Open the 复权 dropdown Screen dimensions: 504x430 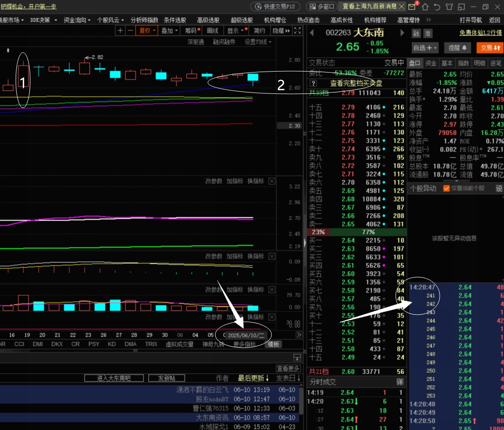click(x=147, y=31)
